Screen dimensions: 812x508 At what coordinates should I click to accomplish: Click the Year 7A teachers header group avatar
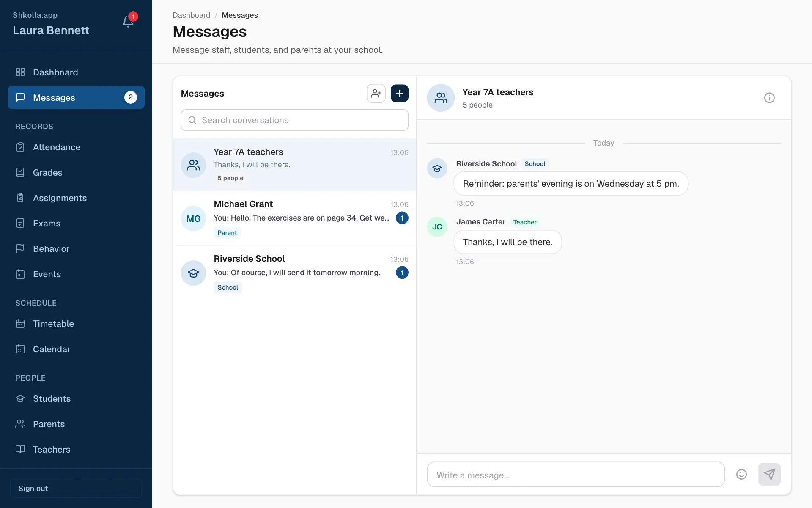click(441, 98)
